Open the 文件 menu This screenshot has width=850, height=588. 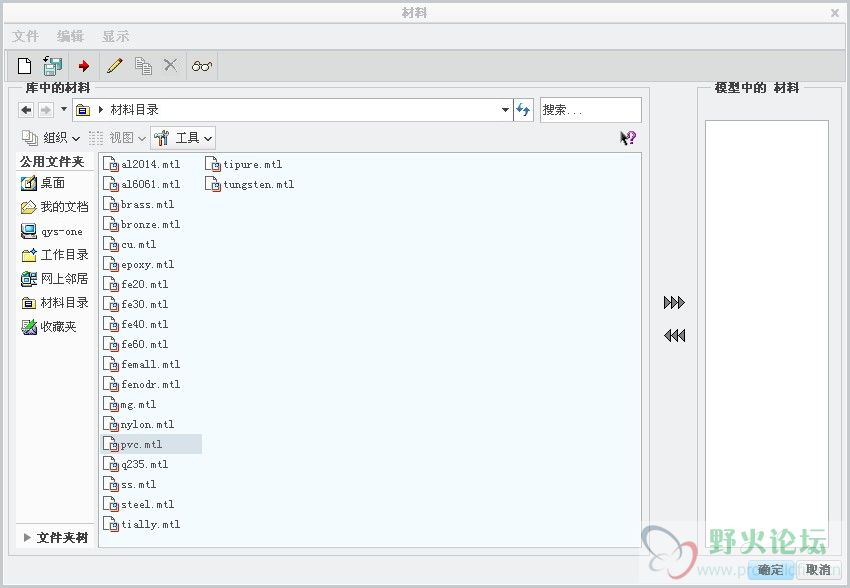[25, 36]
